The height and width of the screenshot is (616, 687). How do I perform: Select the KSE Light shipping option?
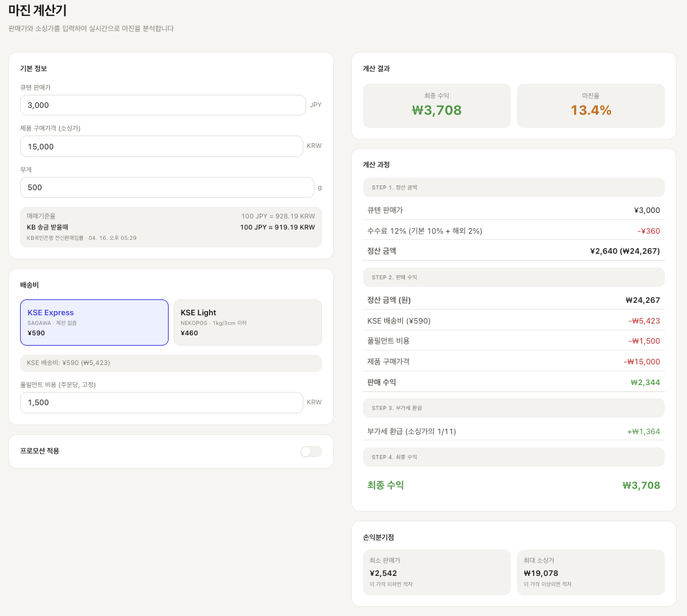coord(247,322)
